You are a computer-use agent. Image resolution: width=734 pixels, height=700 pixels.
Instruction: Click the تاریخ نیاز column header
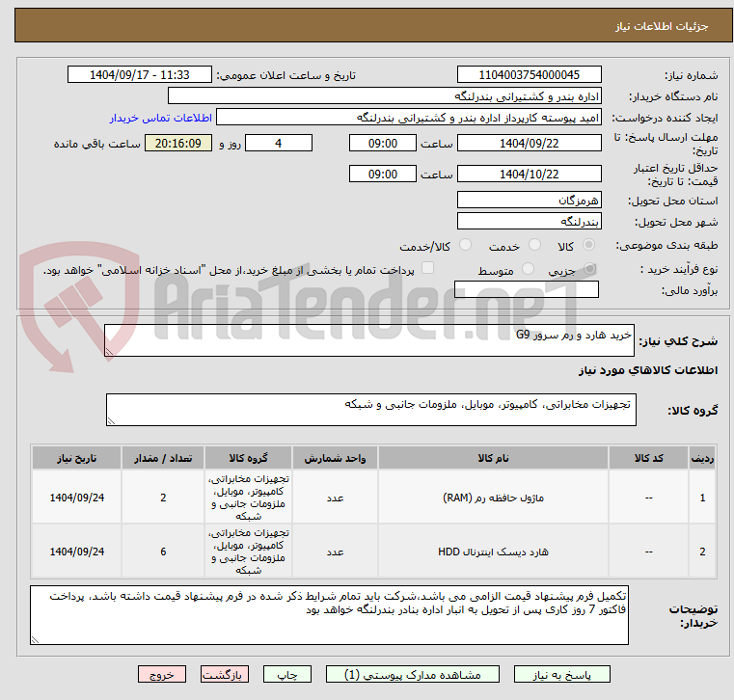tap(77, 458)
